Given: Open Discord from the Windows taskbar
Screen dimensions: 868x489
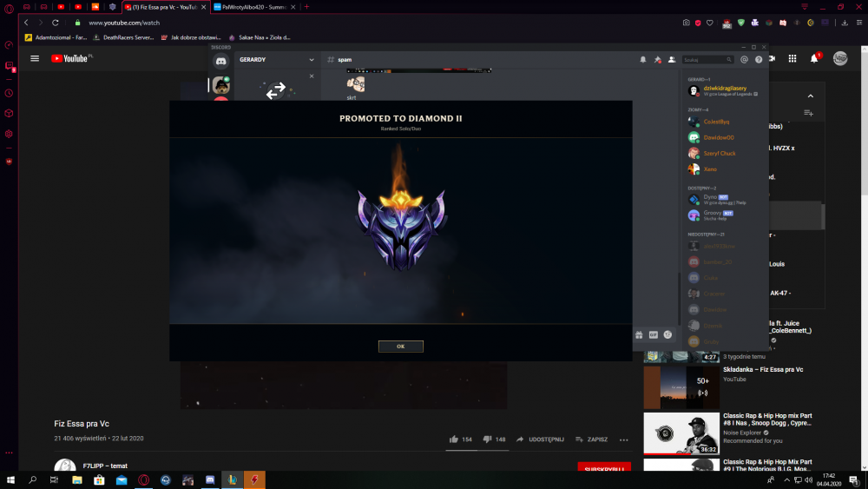Looking at the screenshot, I should click(x=210, y=479).
